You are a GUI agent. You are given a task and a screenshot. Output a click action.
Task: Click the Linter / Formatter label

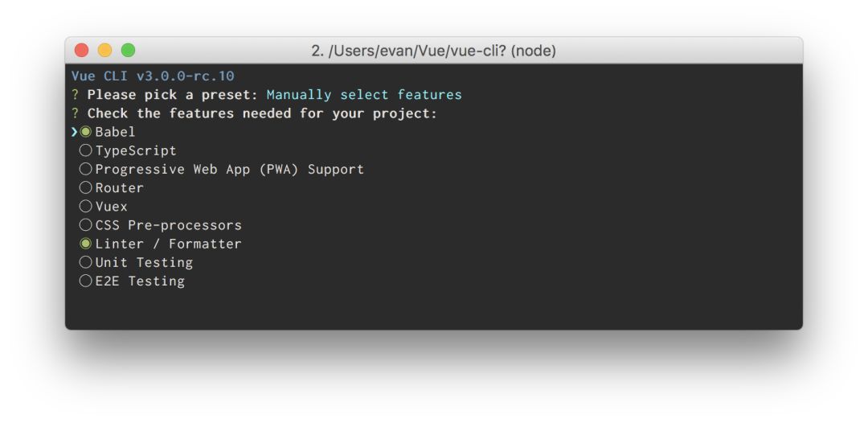(168, 244)
